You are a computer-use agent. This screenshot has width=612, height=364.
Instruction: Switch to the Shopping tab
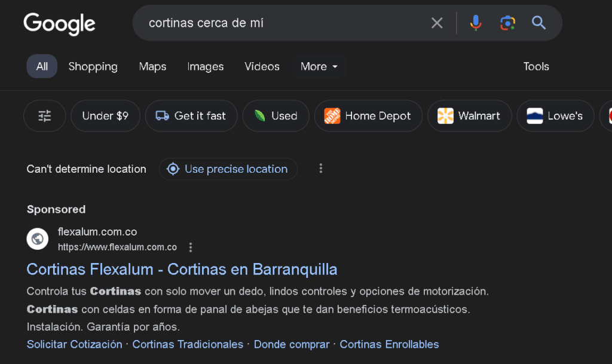click(93, 66)
